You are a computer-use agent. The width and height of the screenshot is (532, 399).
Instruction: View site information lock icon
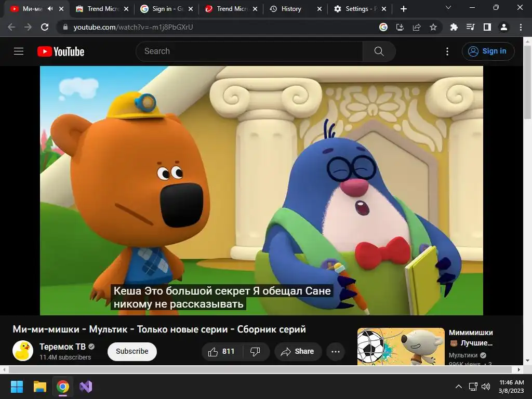65,27
